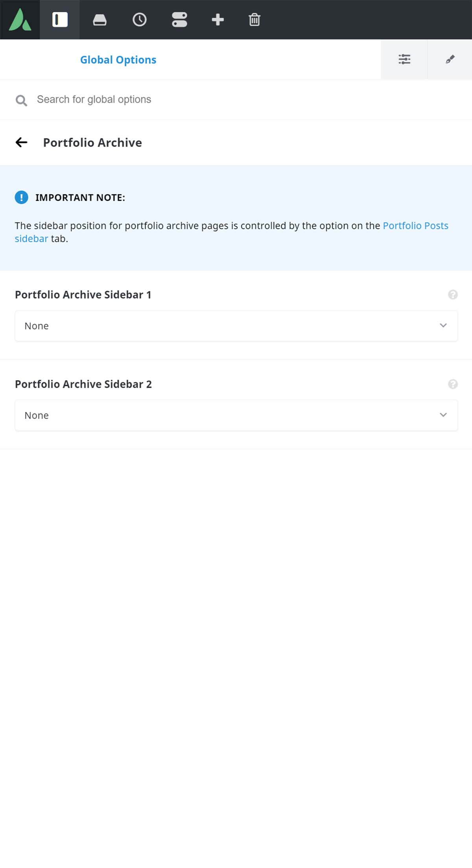Open the sliders options tab icon

coord(404,59)
